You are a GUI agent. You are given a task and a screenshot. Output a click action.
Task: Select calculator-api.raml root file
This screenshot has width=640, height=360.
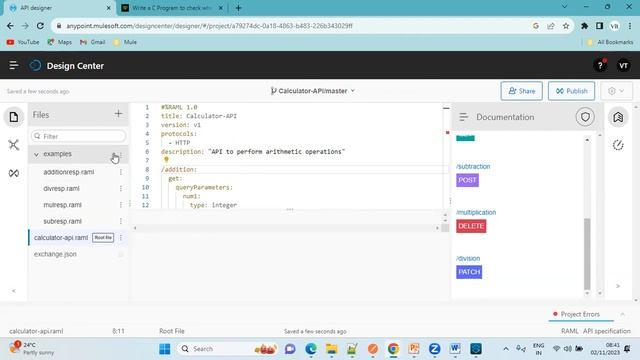(61, 238)
